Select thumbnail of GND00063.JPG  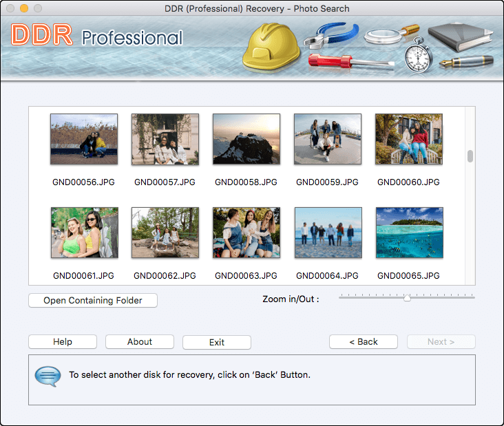click(246, 233)
